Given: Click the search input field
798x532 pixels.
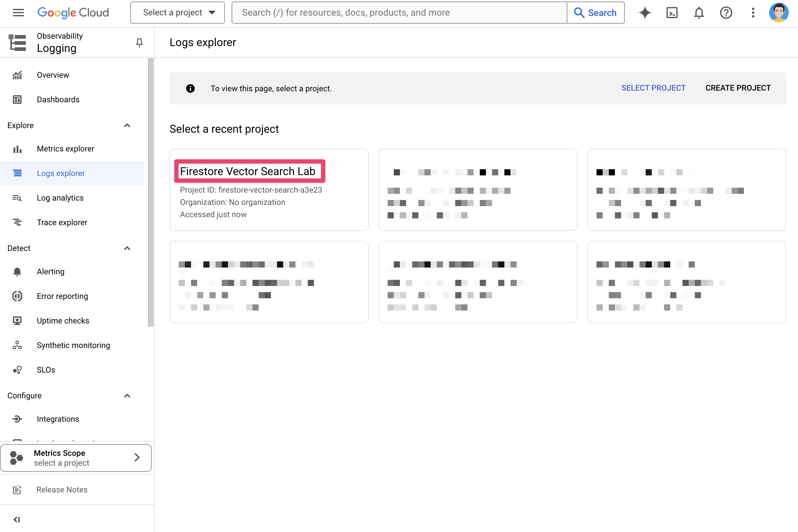Looking at the screenshot, I should (x=399, y=13).
